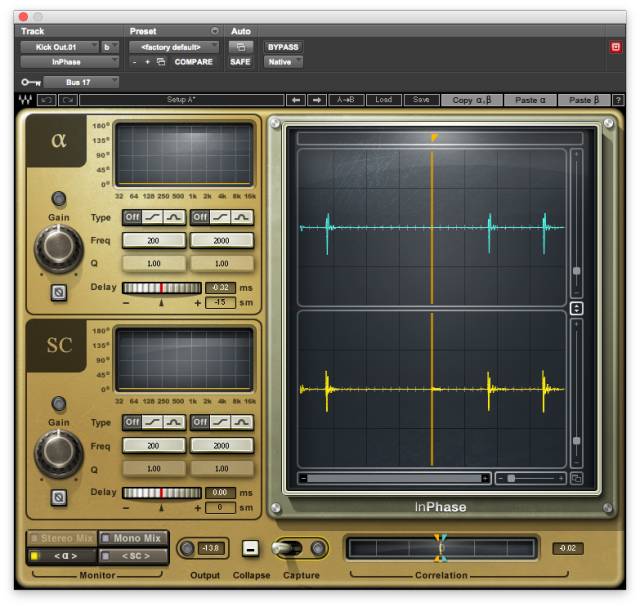The width and height of the screenshot is (640, 607).
Task: Click Paste β
Action: pos(584,100)
